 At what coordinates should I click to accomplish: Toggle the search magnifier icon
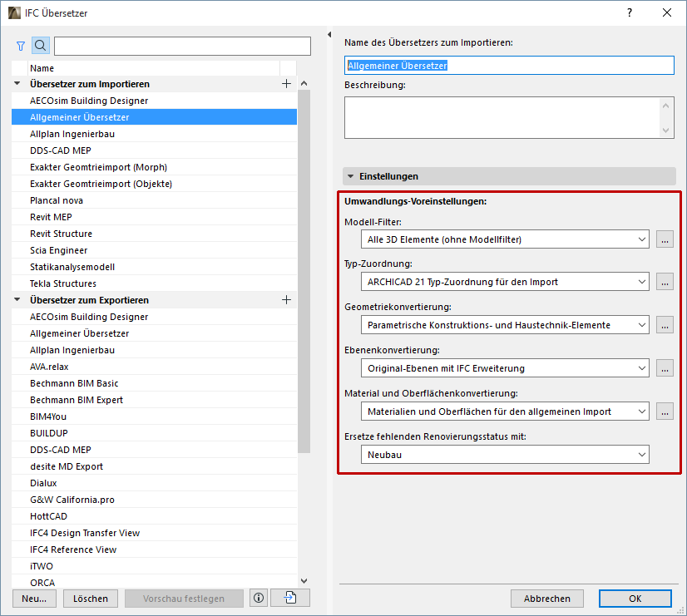click(40, 46)
